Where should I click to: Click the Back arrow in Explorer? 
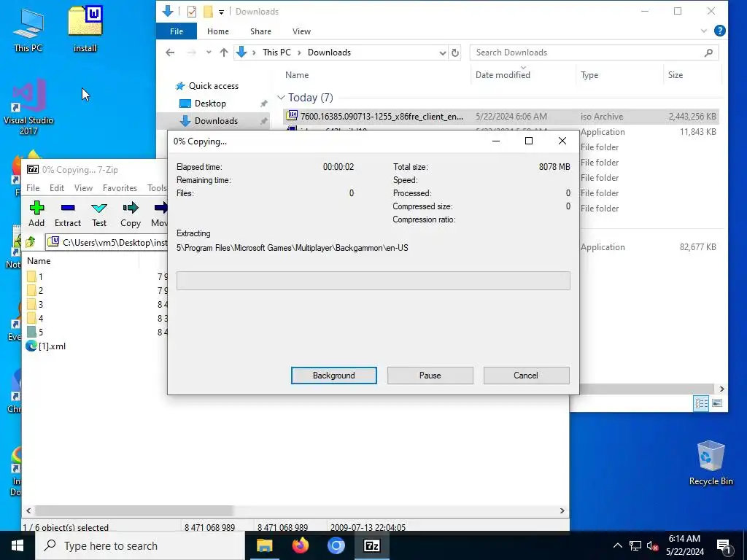[170, 52]
